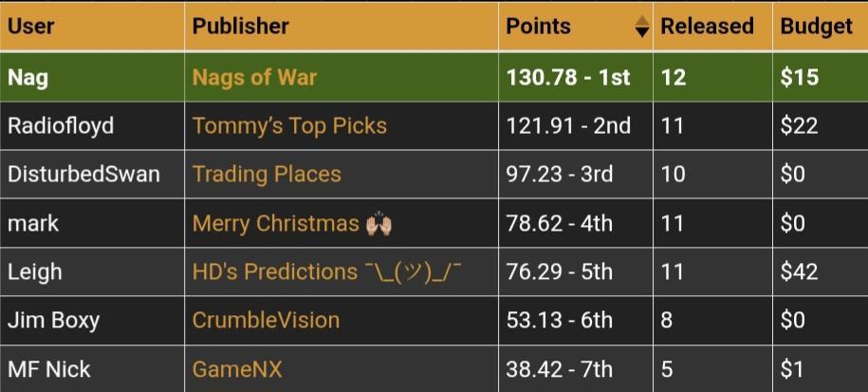
Task: Sort by the Released column header
Action: pyautogui.click(x=707, y=27)
